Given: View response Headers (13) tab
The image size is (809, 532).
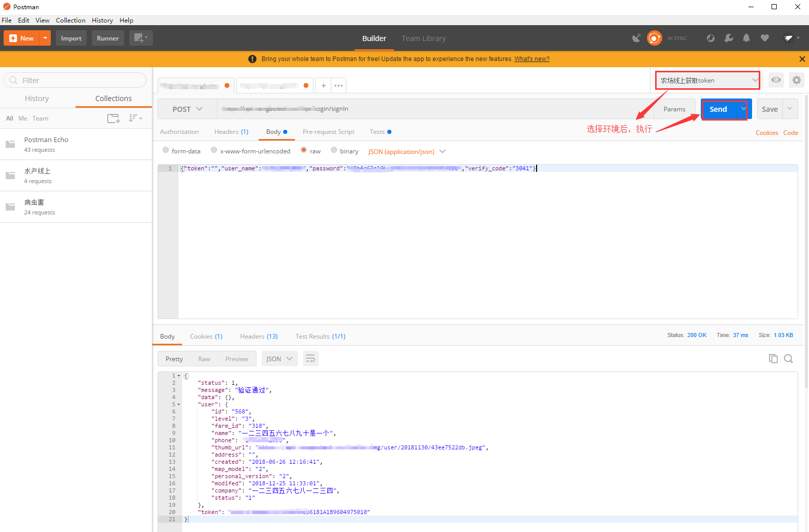Looking at the screenshot, I should (259, 337).
